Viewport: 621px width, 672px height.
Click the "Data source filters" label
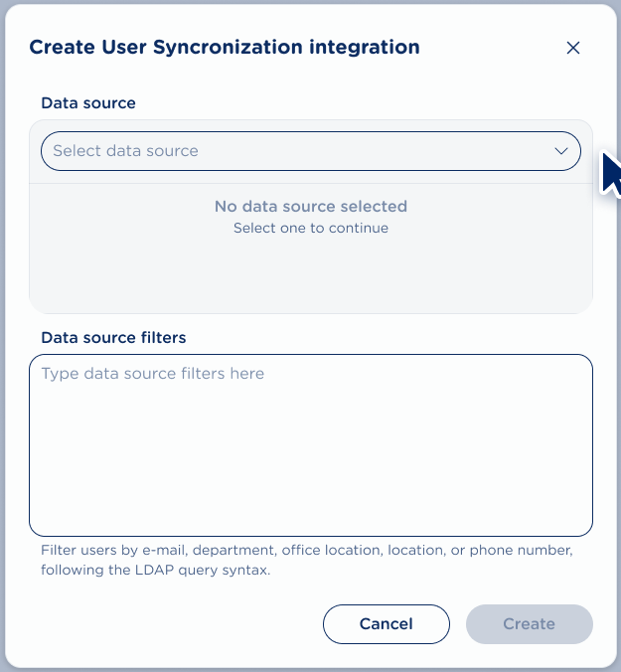coord(113,337)
